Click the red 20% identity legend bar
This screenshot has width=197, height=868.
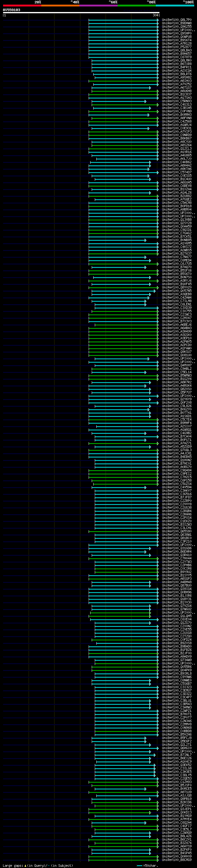tap(22, 6)
